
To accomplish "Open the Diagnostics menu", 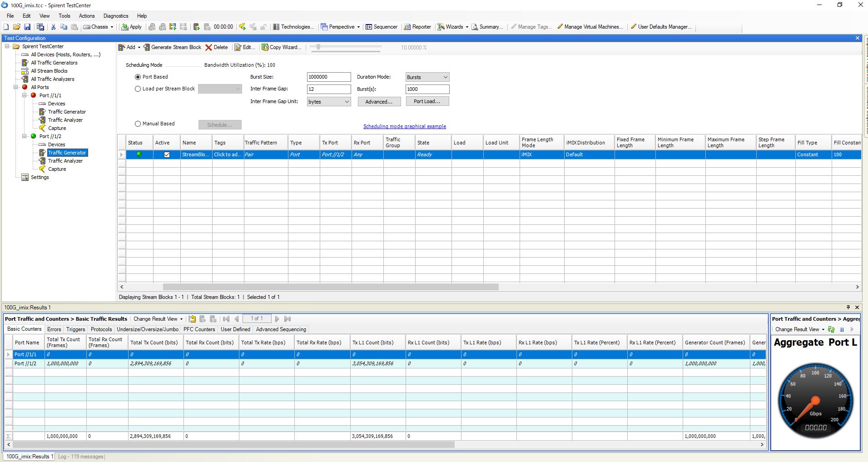I will pos(116,16).
